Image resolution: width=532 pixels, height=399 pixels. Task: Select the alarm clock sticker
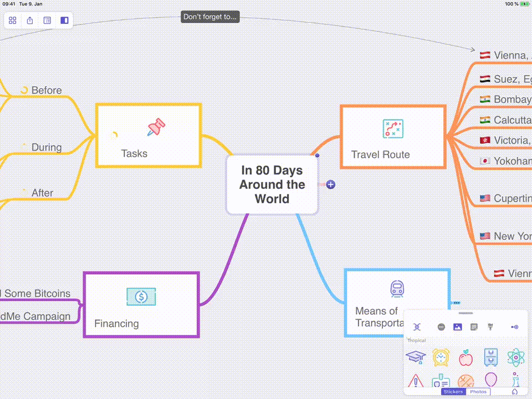[x=439, y=357]
